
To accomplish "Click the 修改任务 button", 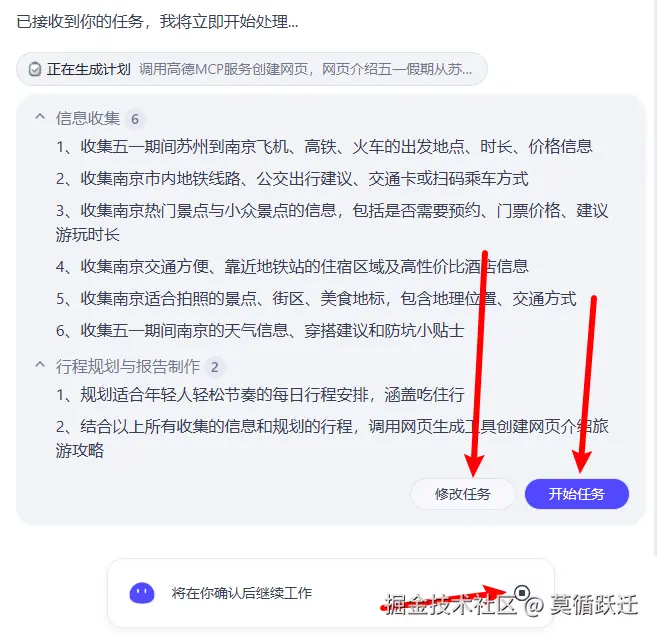I will click(463, 494).
